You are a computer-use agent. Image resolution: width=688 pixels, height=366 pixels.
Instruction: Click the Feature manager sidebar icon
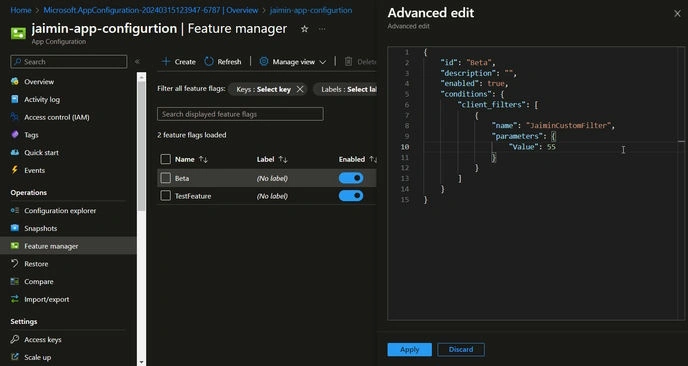click(15, 246)
